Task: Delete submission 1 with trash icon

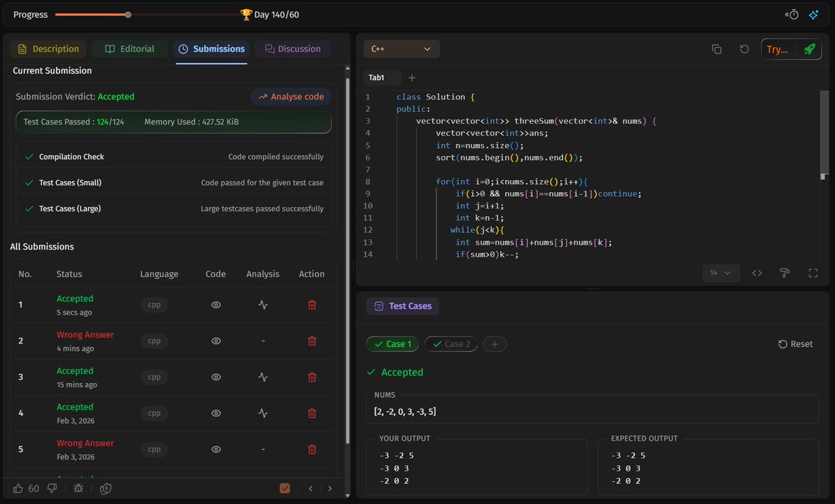Action: 312,304
